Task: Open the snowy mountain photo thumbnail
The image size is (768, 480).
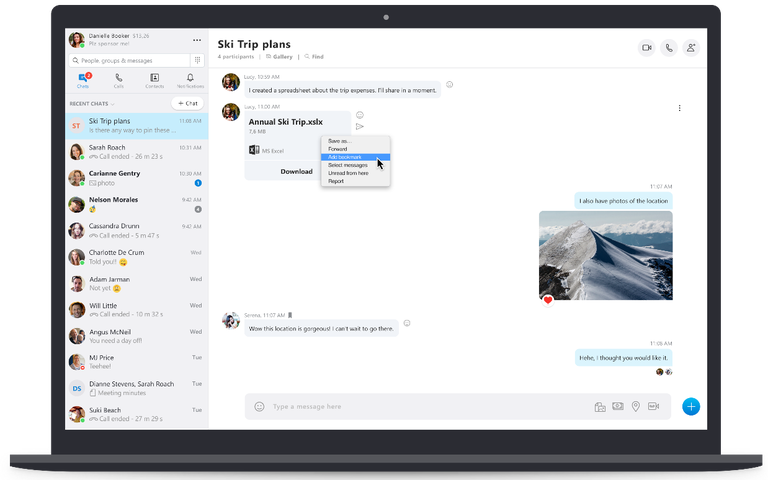Action: tap(605, 255)
